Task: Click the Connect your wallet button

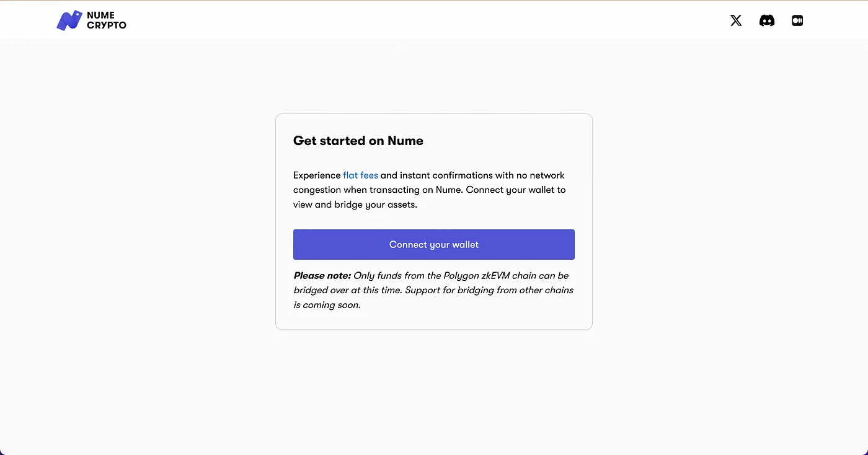Action: click(434, 244)
